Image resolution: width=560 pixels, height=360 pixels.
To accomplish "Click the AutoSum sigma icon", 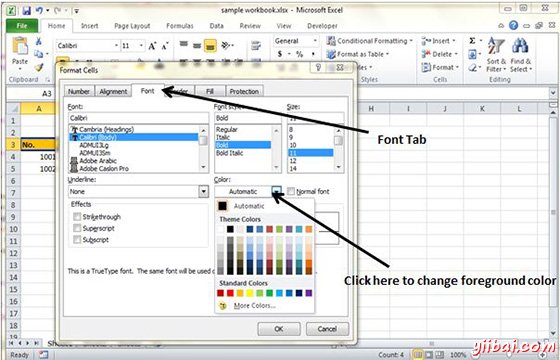I will 472,41.
